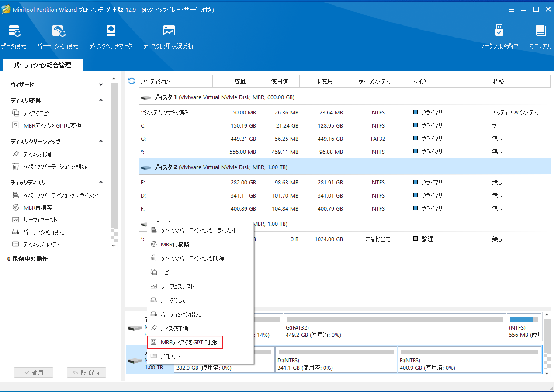Collapse the ディスク変換 section
554x392 pixels.
tap(101, 101)
